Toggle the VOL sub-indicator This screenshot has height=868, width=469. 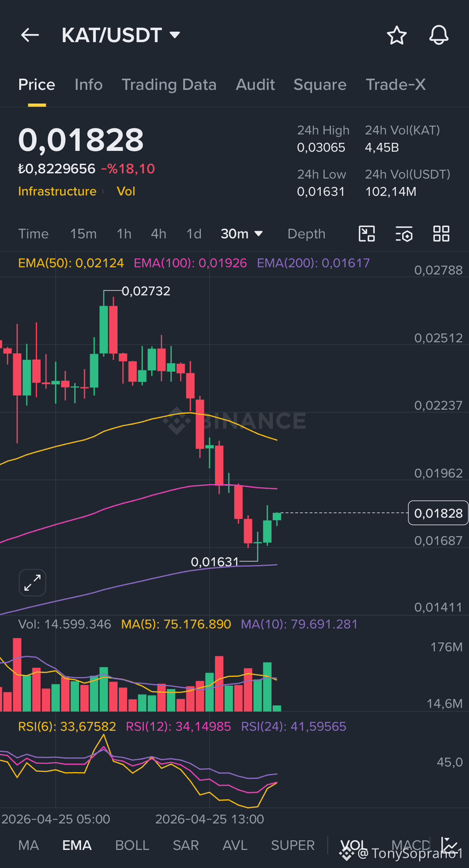click(353, 845)
